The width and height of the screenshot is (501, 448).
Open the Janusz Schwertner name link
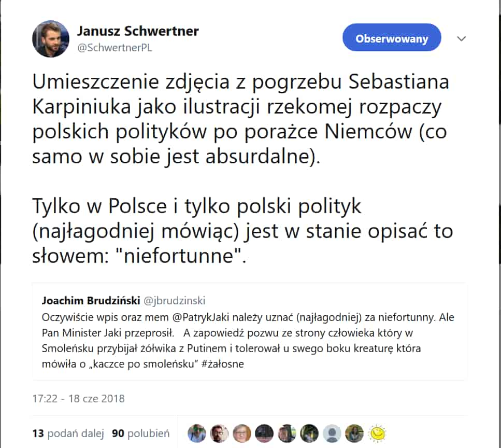138,31
